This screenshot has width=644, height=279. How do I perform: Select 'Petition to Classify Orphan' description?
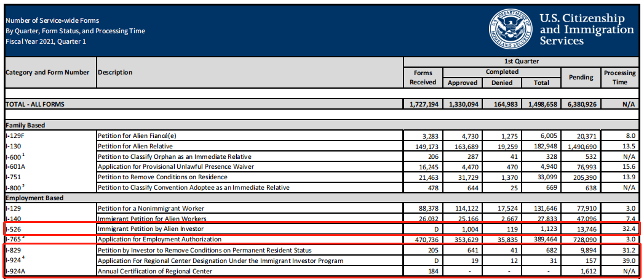(x=174, y=156)
